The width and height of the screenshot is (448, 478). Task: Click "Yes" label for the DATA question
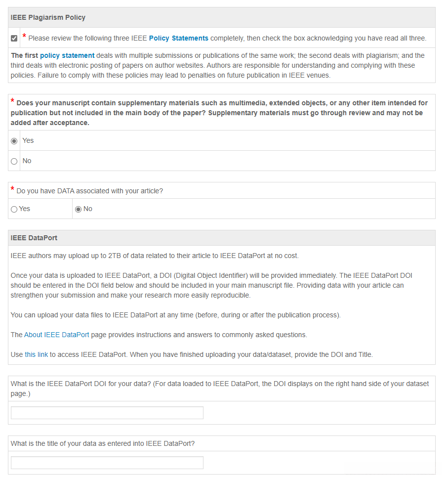pos(25,209)
